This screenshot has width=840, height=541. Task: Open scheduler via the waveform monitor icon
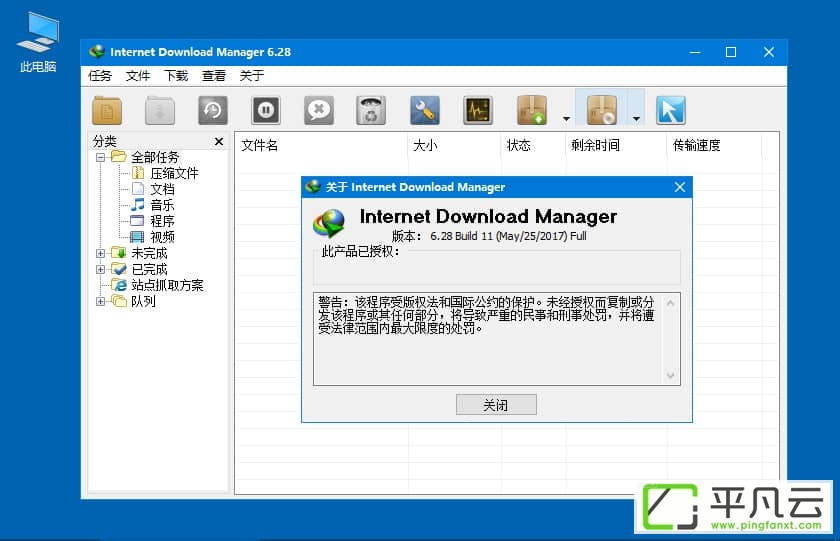click(478, 110)
